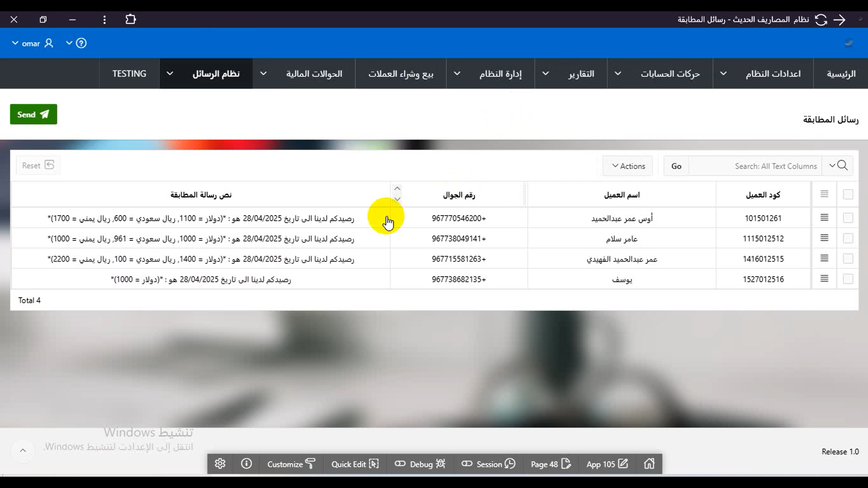Sort descending using the رقم الجوال down arrow
This screenshot has width=868, height=488.
pos(397,199)
